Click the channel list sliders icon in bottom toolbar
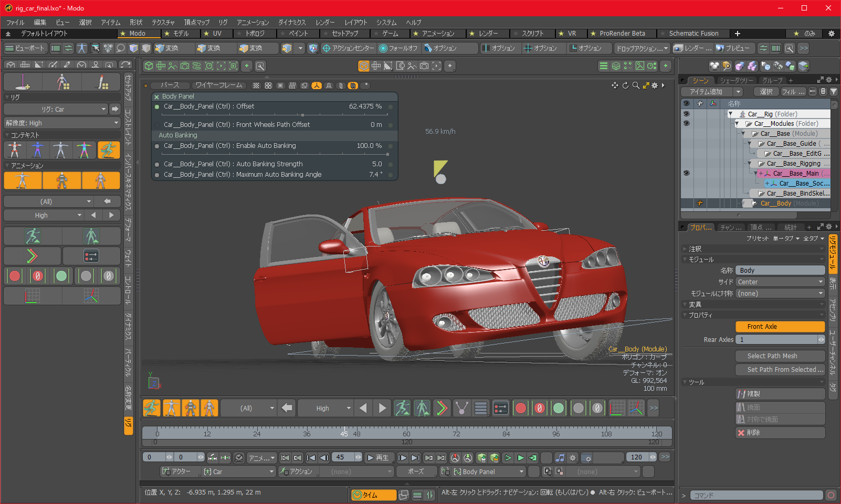Screen dimensions: 841x504 click(x=500, y=408)
